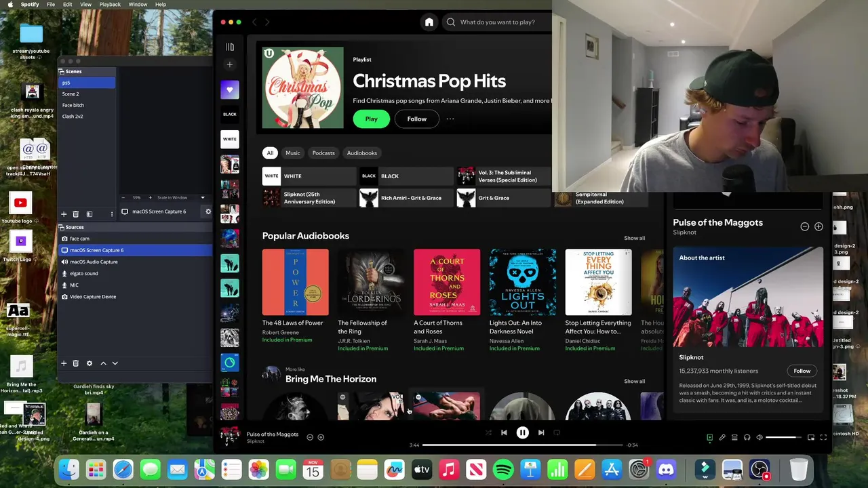Click Show all for Popular Audiobooks
The image size is (868, 488).
pos(635,238)
